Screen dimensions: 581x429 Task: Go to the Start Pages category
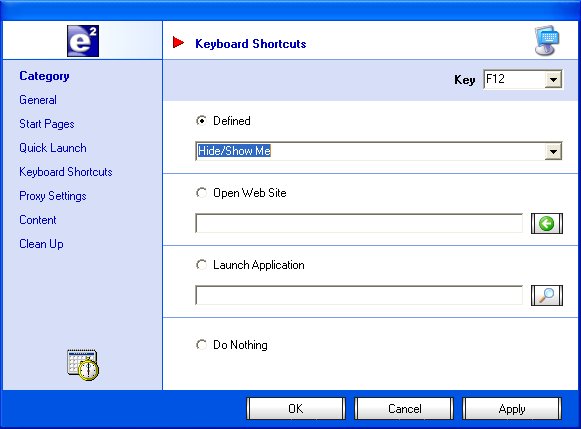[x=47, y=124]
